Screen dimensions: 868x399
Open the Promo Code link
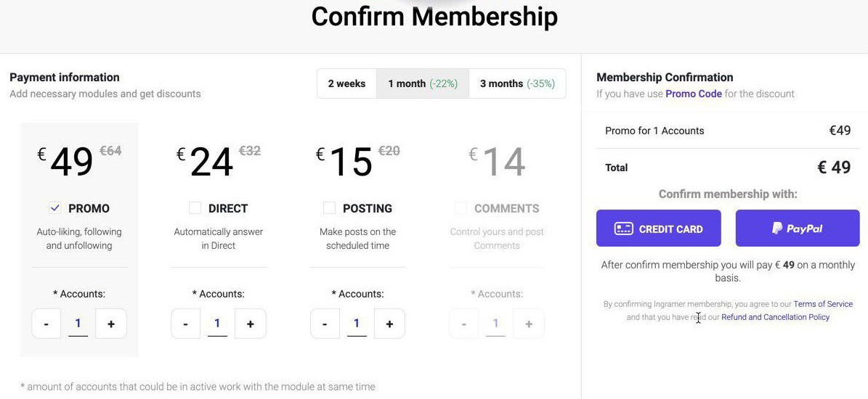coord(694,94)
